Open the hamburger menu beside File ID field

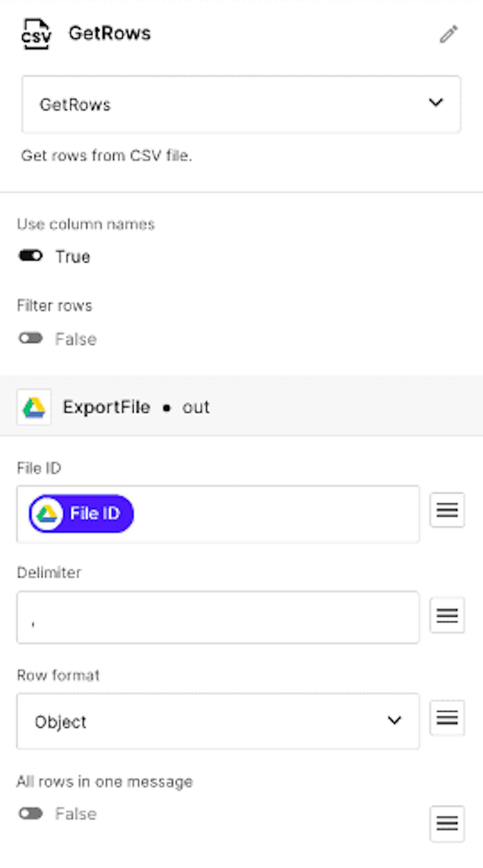click(447, 510)
